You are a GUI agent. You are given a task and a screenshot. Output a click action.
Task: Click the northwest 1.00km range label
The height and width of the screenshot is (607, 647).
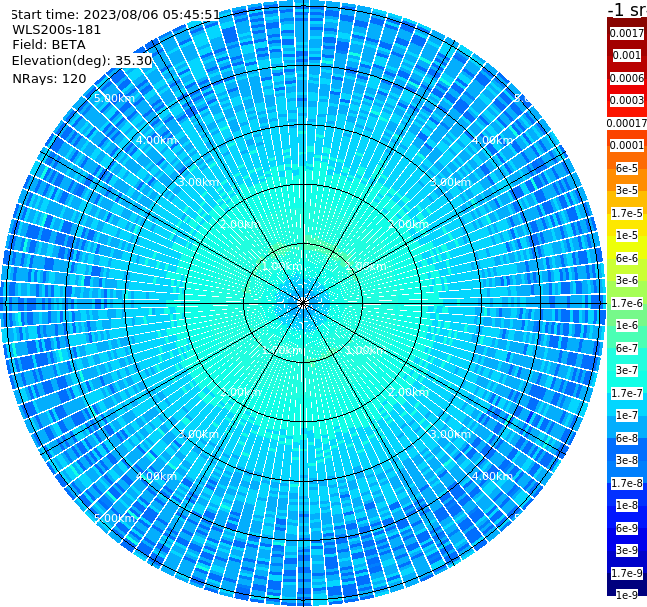[x=283, y=267]
